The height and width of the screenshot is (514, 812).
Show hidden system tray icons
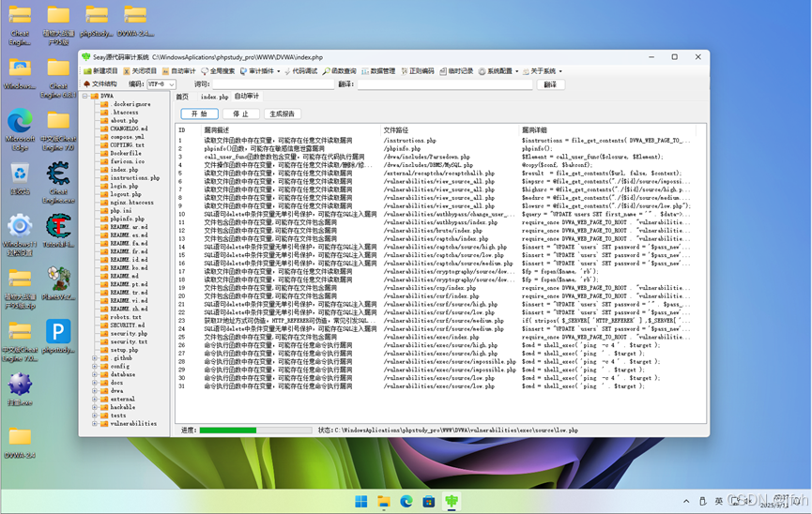coord(686,501)
